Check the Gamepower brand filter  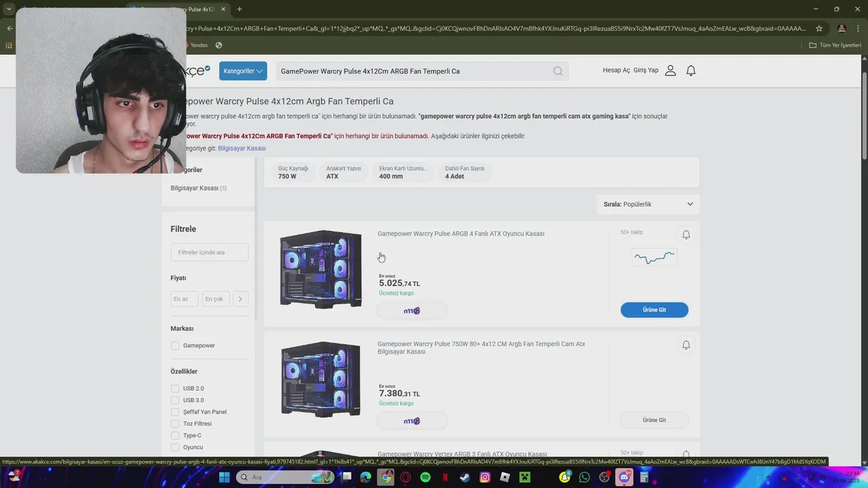pos(175,346)
